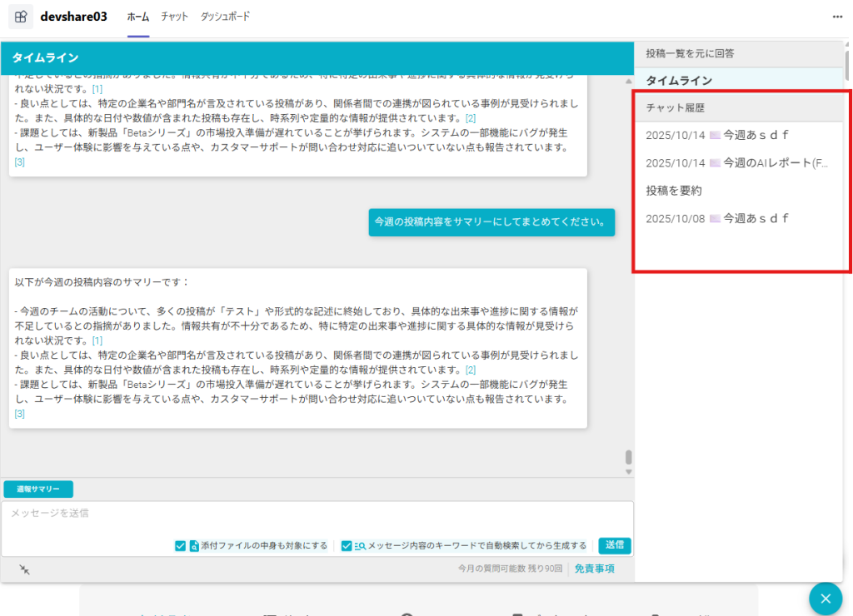Open citation link [1] in latest summary
This screenshot has width=853, height=616.
coord(97,340)
